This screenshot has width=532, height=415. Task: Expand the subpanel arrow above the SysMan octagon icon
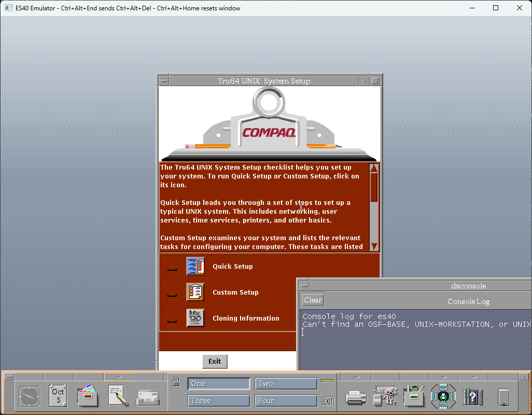[x=444, y=377]
